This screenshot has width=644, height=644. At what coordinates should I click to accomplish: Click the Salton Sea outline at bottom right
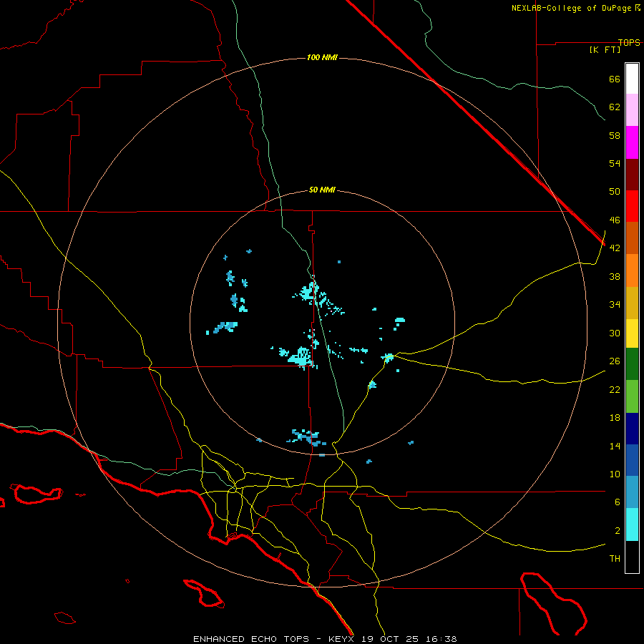click(555, 602)
